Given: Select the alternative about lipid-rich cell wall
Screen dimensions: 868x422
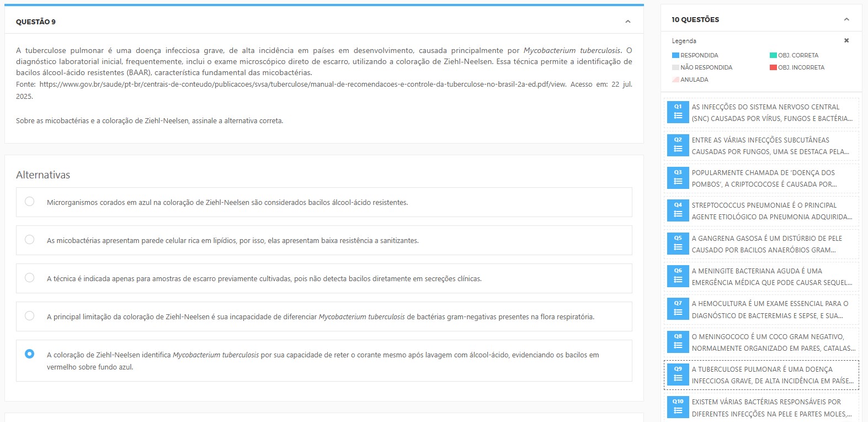Looking at the screenshot, I should click(30, 240).
